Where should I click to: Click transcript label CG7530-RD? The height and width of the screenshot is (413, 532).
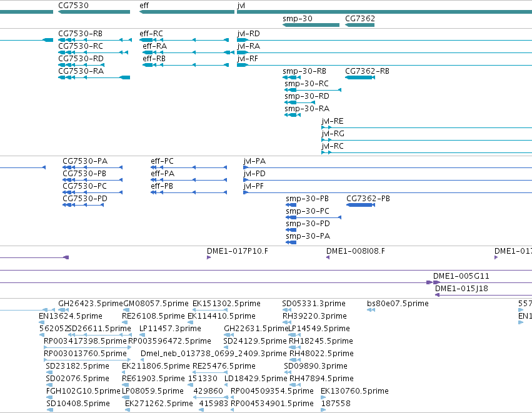tap(81, 59)
